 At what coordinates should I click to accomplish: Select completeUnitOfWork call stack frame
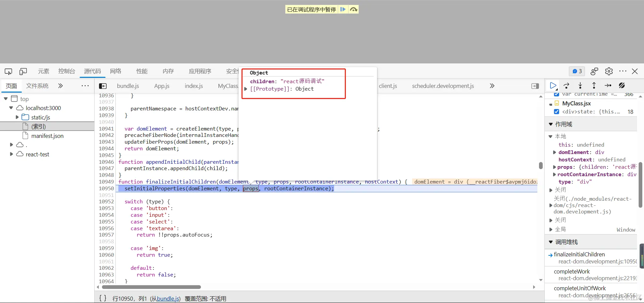591,292
